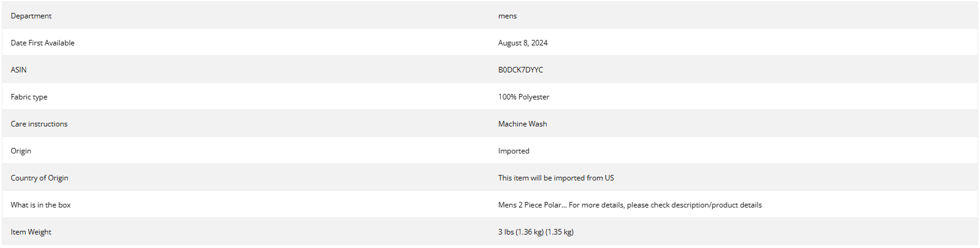Click the Item Weight label

31,232
